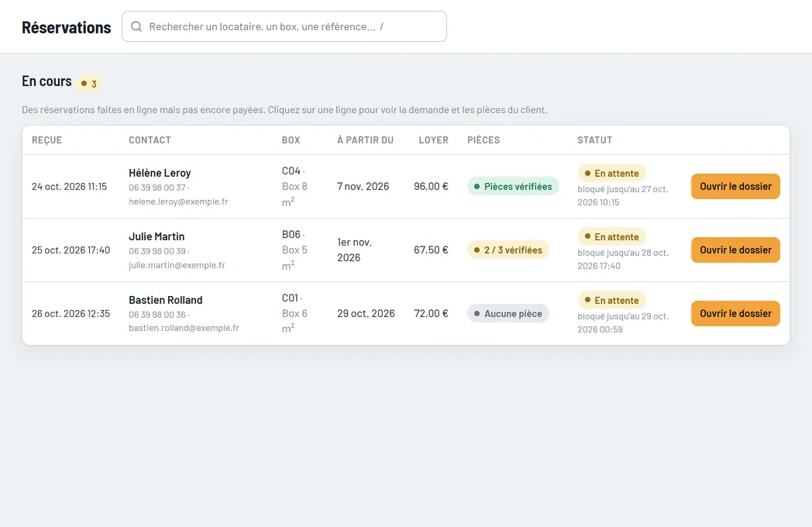Click 'En attente' status of Hélène Leroy
This screenshot has width=812, height=527.
pyautogui.click(x=611, y=173)
